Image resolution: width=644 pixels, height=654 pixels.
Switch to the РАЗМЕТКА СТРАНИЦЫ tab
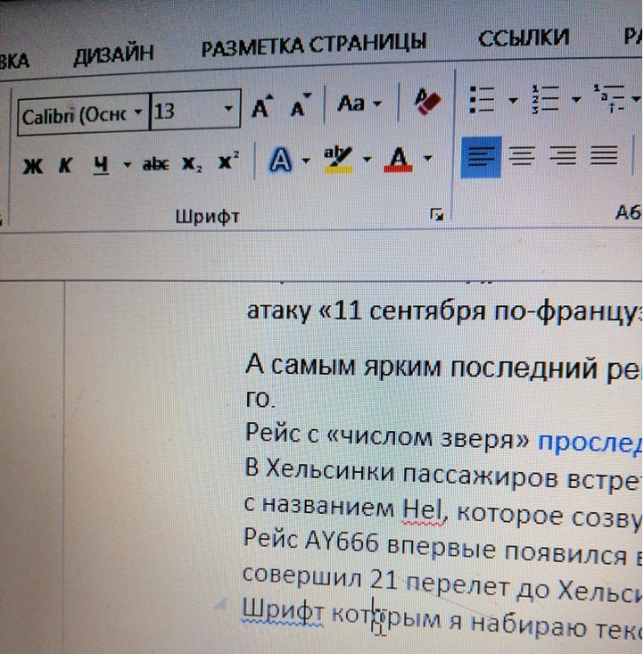click(313, 43)
